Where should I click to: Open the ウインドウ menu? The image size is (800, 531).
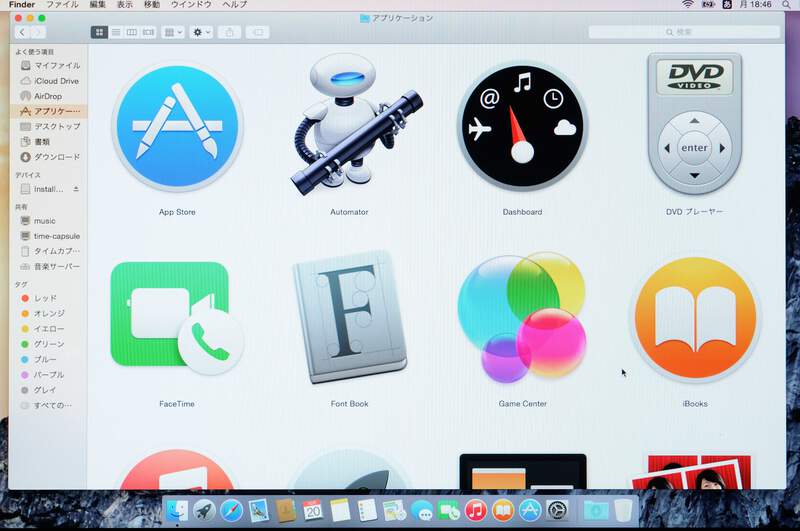(x=191, y=5)
